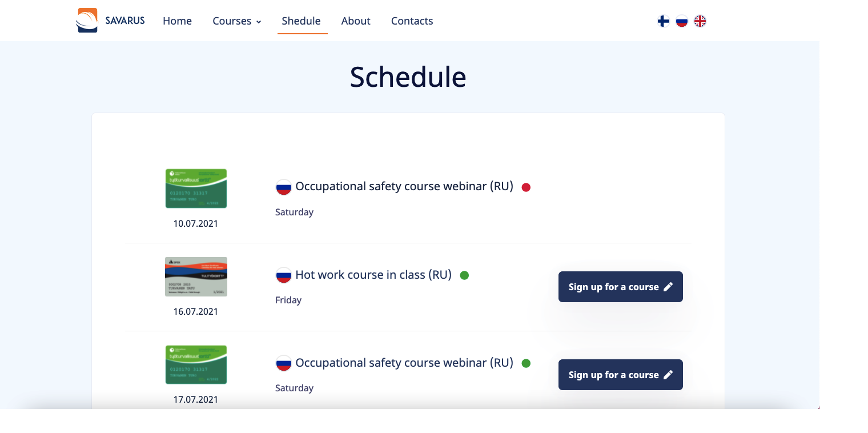Click the hot work card thumbnail

point(196,276)
